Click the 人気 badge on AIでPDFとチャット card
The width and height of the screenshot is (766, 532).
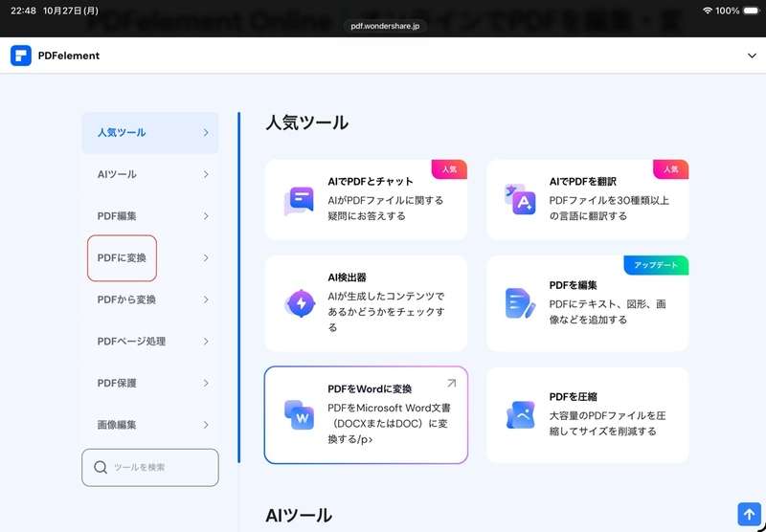point(449,169)
